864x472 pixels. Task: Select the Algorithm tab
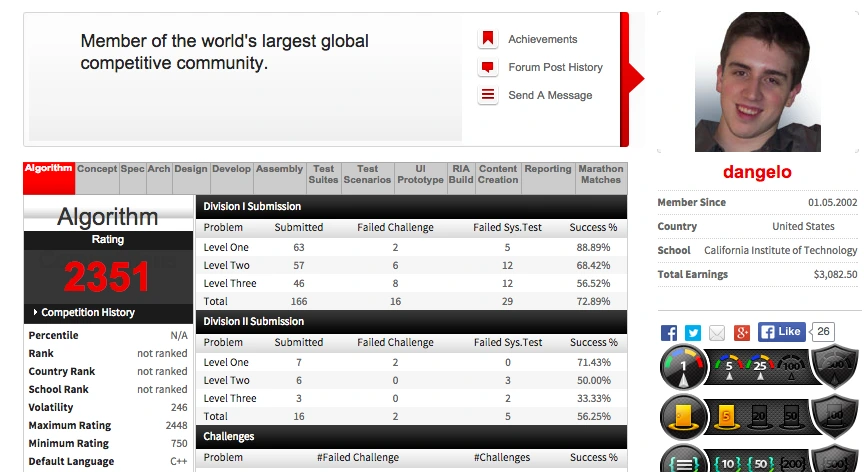[48, 178]
